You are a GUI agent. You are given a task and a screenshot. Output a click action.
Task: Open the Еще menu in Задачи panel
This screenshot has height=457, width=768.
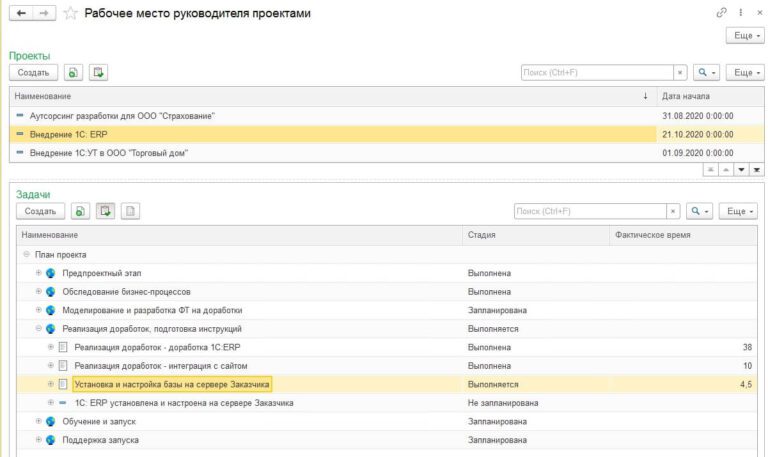tap(738, 211)
